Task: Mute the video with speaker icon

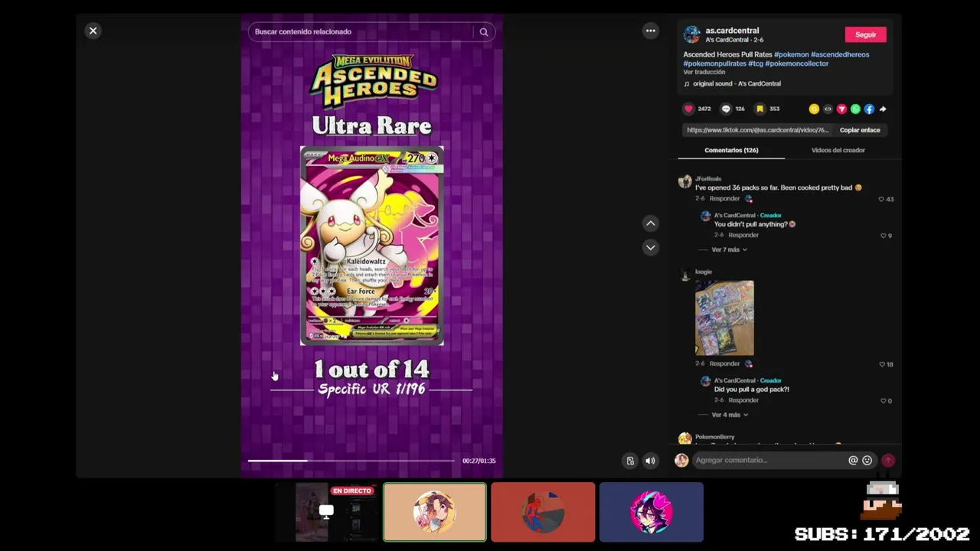Action: pos(650,461)
